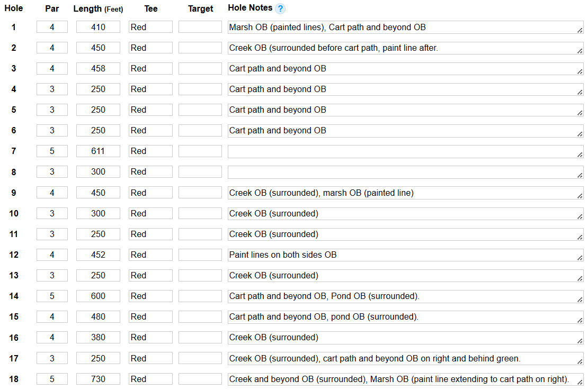Viewport: 588px width, 390px height.
Task: Click the Target field for hole 18
Action: [x=200, y=379]
